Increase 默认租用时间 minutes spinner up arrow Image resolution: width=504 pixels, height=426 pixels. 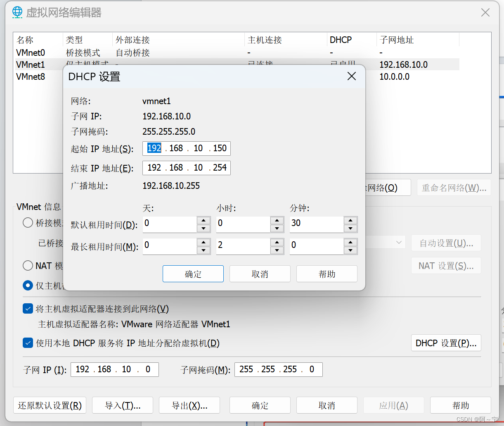[x=350, y=220]
